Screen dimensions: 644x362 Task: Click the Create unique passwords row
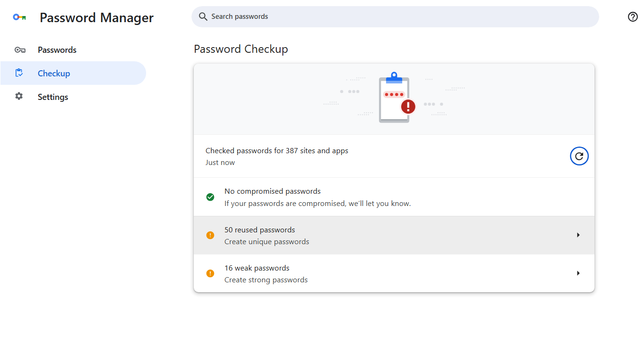click(266, 241)
